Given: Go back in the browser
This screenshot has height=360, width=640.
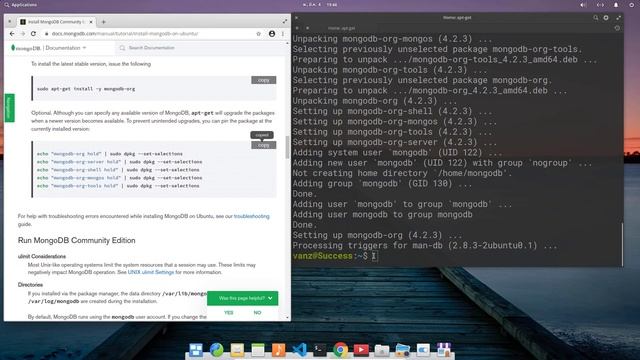Looking at the screenshot, I should pos(12,34).
